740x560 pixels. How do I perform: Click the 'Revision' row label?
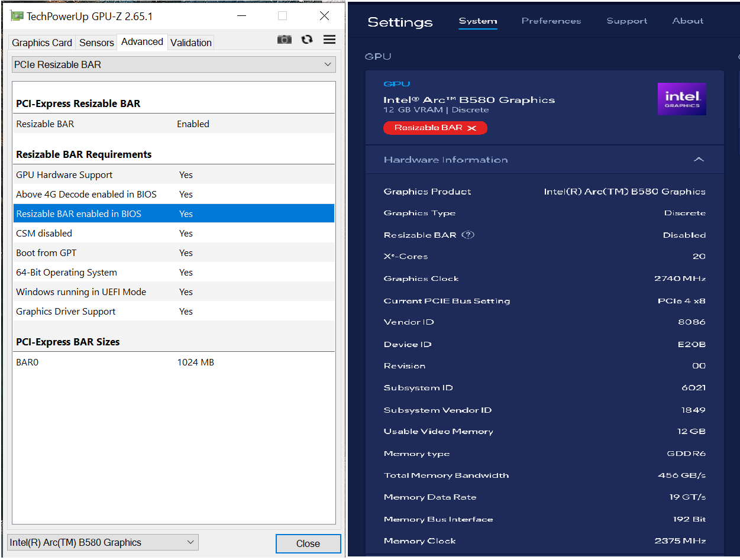405,366
